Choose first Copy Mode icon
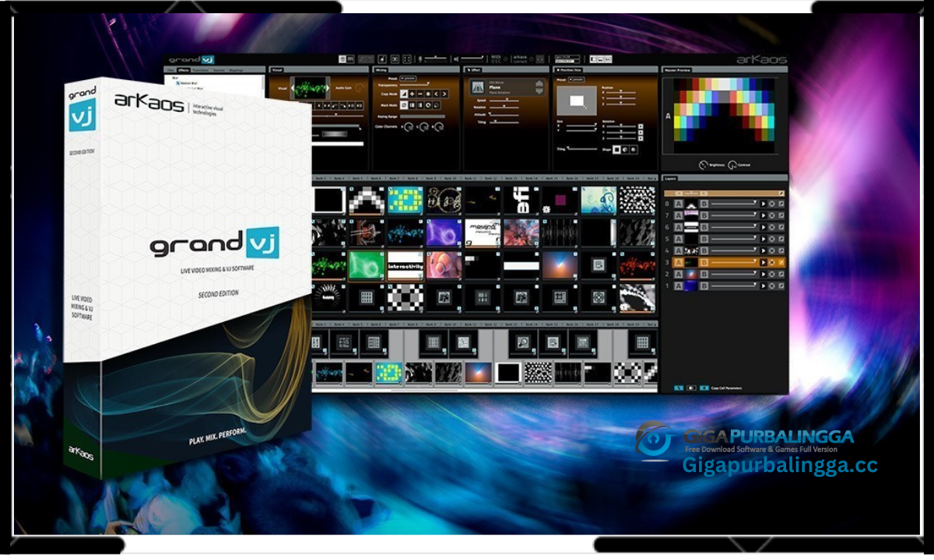934x560 pixels. tap(404, 94)
